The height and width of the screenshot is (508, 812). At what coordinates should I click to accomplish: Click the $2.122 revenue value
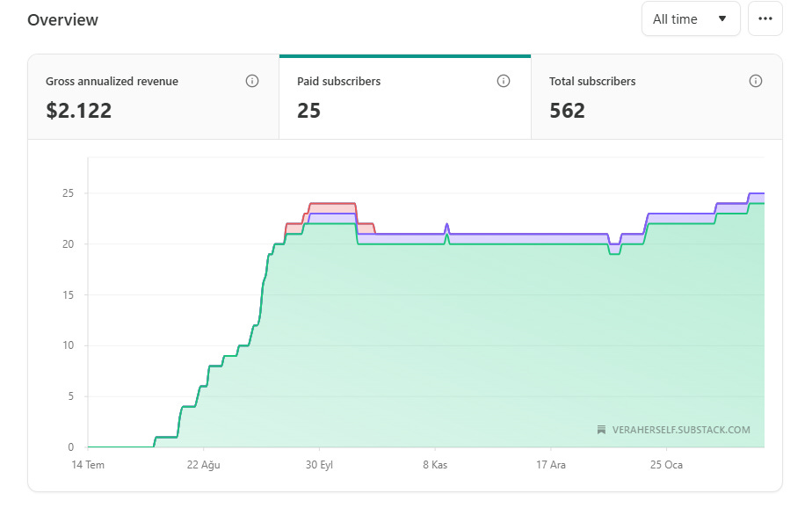[79, 111]
